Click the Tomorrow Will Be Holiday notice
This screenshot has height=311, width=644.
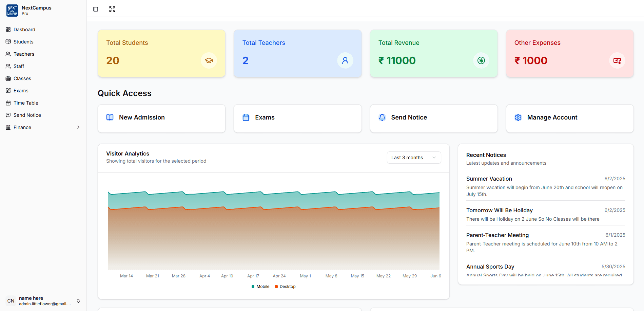point(500,210)
